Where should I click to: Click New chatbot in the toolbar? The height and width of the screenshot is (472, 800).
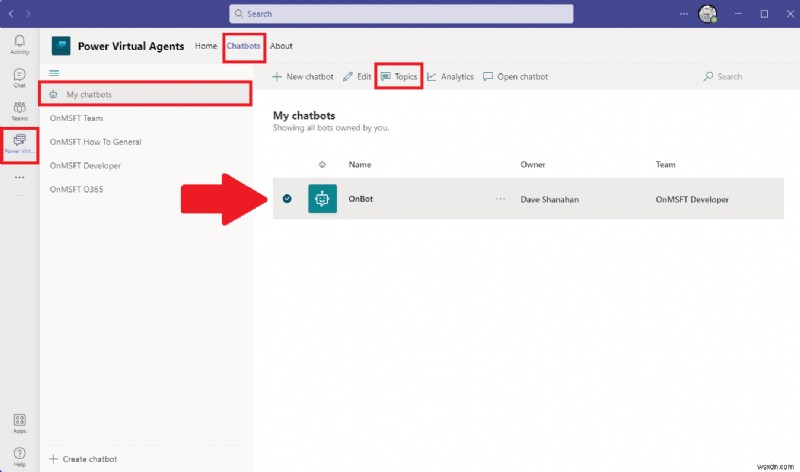[x=303, y=77]
